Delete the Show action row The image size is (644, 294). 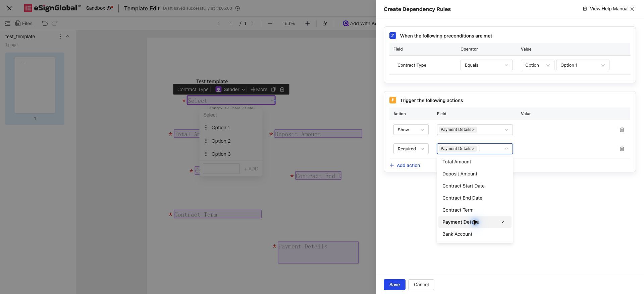(622, 130)
